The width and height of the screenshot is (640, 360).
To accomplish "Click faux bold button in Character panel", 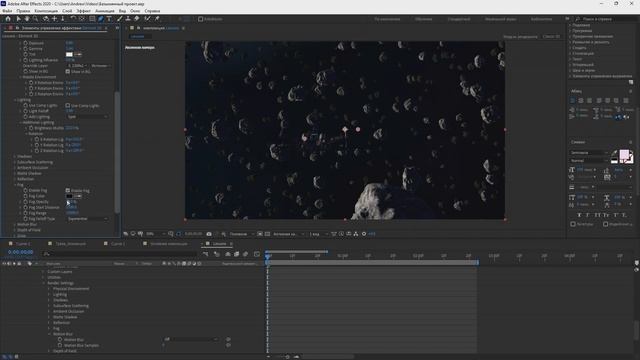I will [579, 215].
